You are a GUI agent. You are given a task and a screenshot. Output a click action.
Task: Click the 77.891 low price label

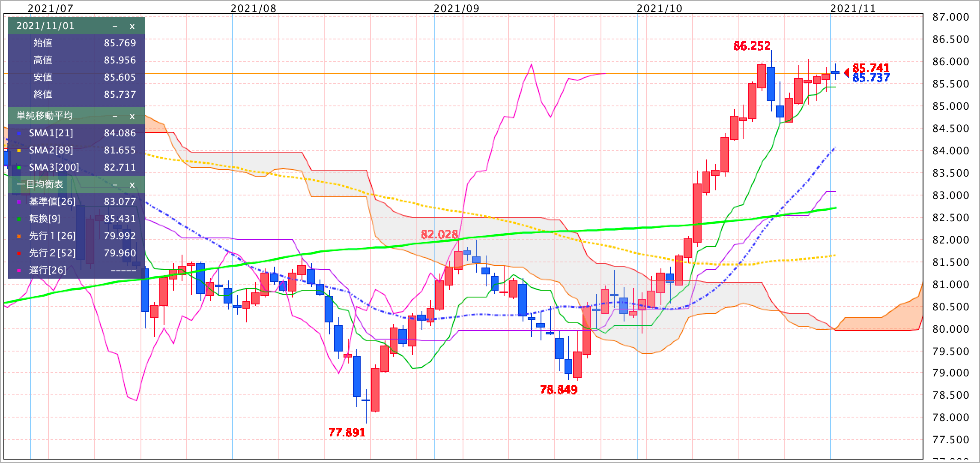tap(347, 433)
